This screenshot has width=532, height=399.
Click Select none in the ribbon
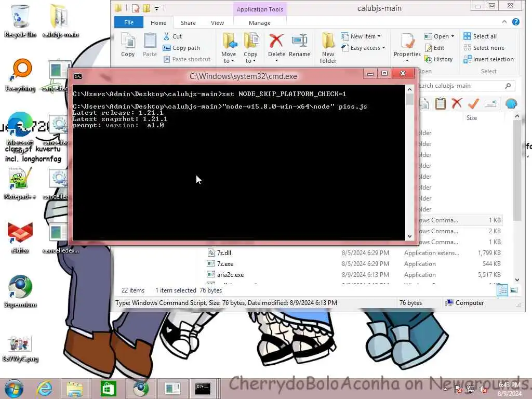484,48
